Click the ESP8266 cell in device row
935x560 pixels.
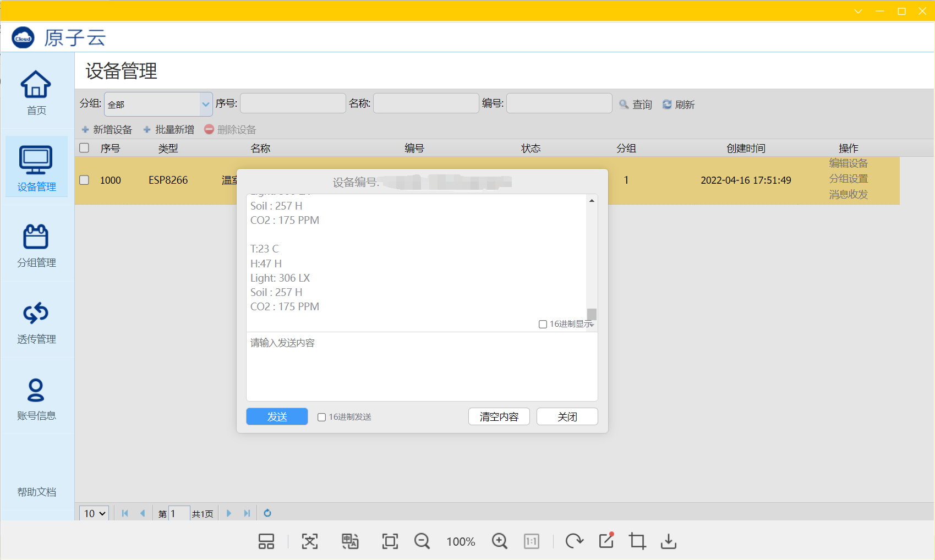pyautogui.click(x=168, y=180)
